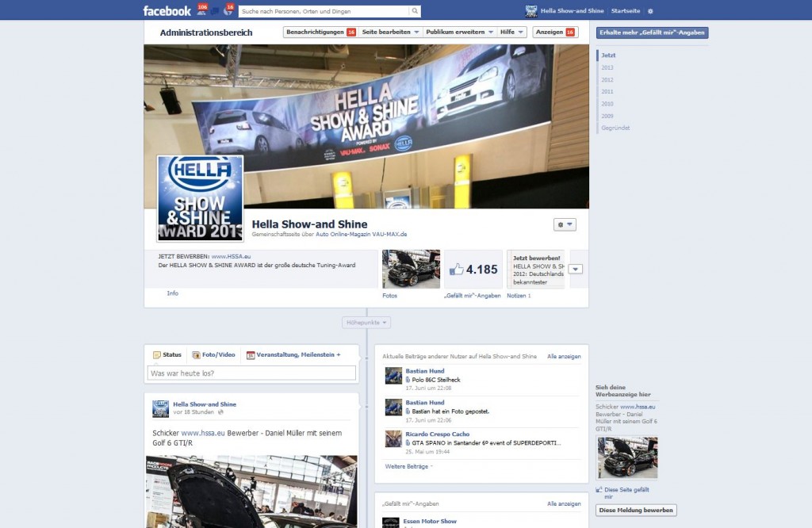812x528 pixels.
Task: Open page gear dropdown beside page name
Action: click(x=565, y=224)
